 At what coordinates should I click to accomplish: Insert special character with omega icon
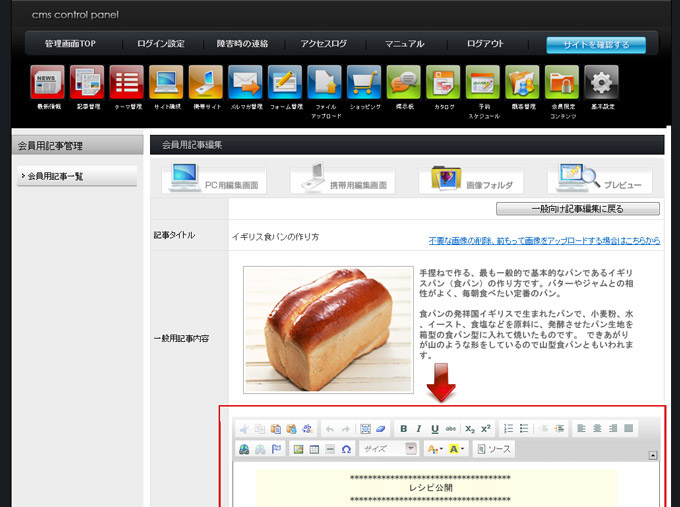[x=346, y=449]
